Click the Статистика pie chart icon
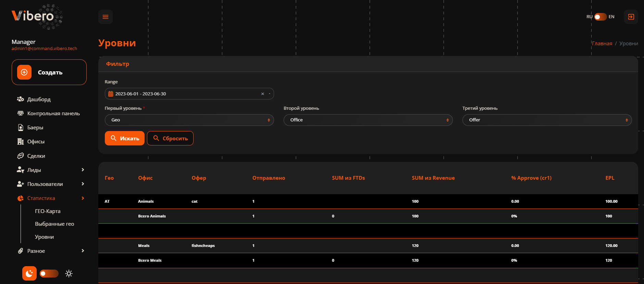Screen dimensions: 644x284 (21, 198)
